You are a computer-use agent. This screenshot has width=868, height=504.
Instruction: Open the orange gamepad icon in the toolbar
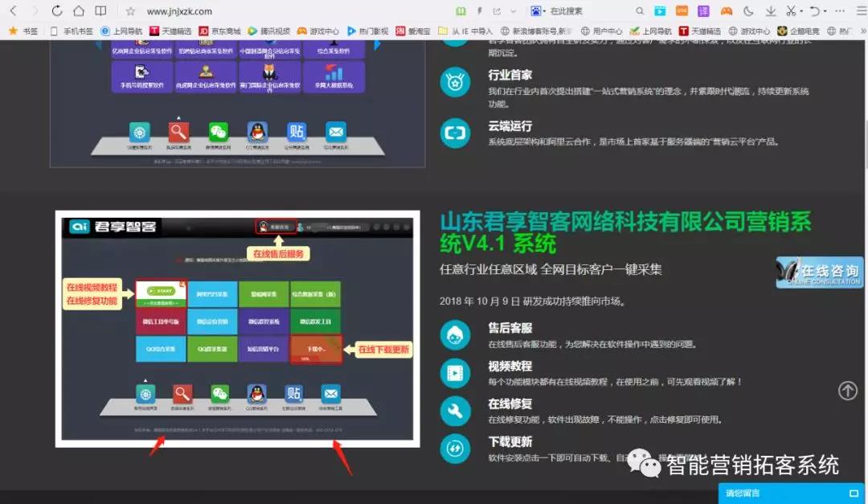click(727, 11)
